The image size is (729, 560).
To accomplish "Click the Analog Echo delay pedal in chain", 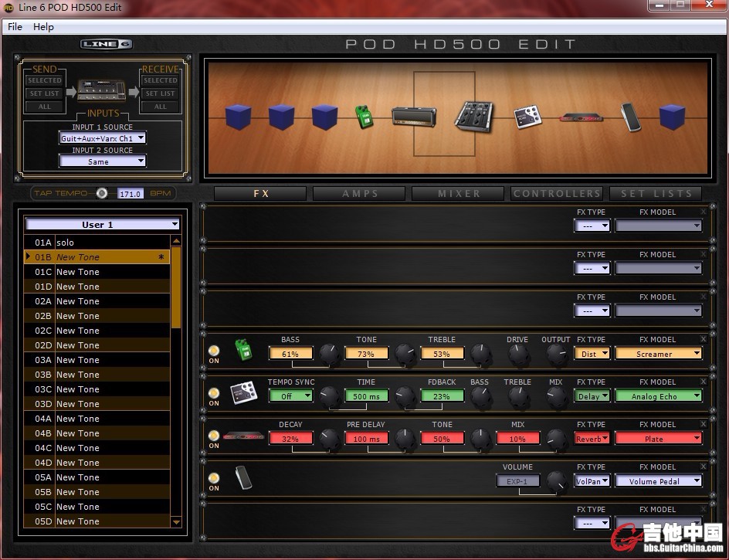I will coord(527,117).
